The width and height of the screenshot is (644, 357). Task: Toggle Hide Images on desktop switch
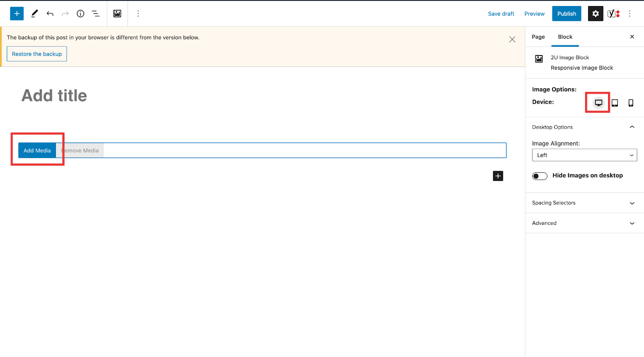(x=539, y=176)
